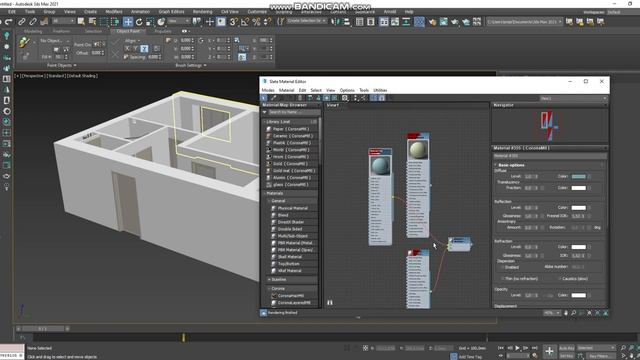Click the Select and Link chain icon
The width and height of the screenshot is (640, 360).
[x=22, y=22]
